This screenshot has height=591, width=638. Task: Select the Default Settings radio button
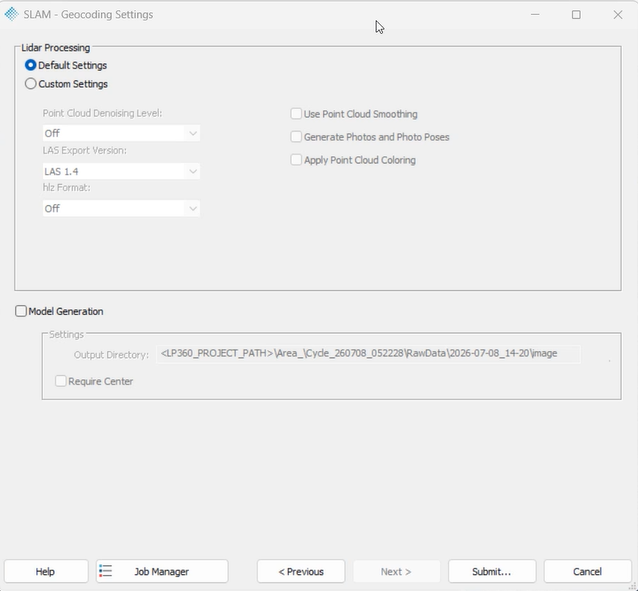pos(31,65)
